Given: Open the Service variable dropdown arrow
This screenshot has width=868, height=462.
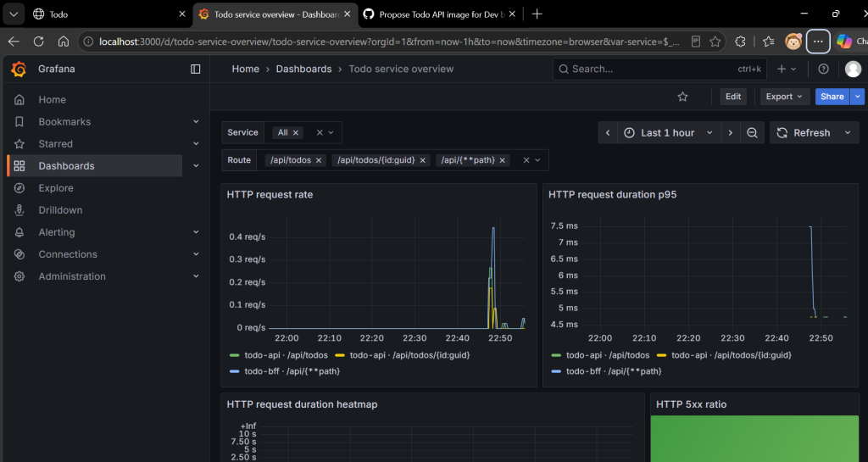Looking at the screenshot, I should coord(331,133).
